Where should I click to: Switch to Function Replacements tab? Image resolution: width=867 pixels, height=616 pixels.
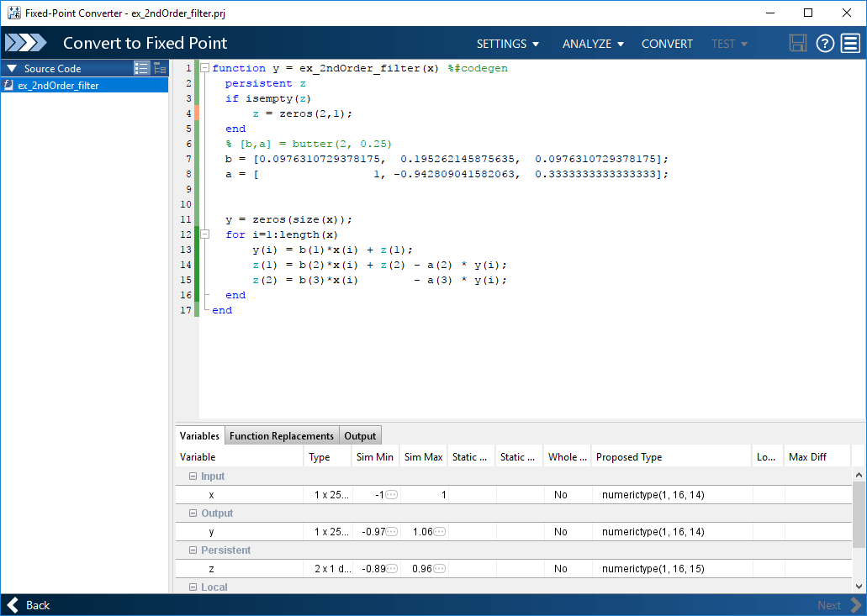click(x=282, y=436)
